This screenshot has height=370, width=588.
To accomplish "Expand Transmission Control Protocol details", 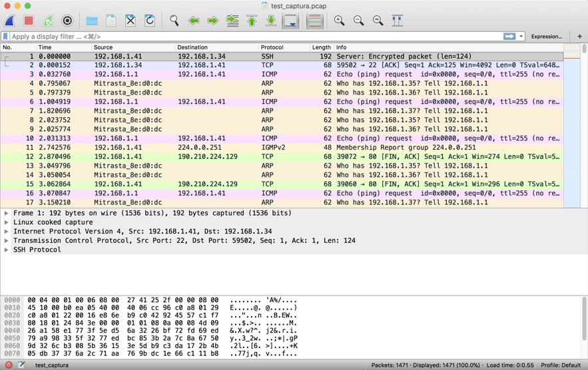I will click(x=7, y=241).
